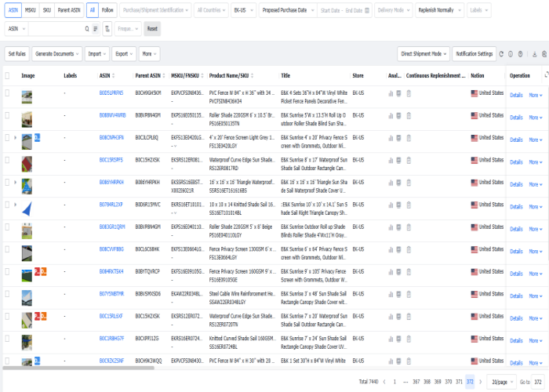This screenshot has width=549, height=392.
Task: Switch to the MSKU tab
Action: coord(30,10)
